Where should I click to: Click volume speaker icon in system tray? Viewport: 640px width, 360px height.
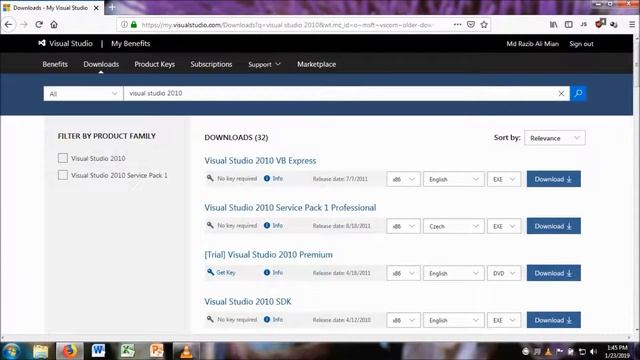(x=594, y=351)
